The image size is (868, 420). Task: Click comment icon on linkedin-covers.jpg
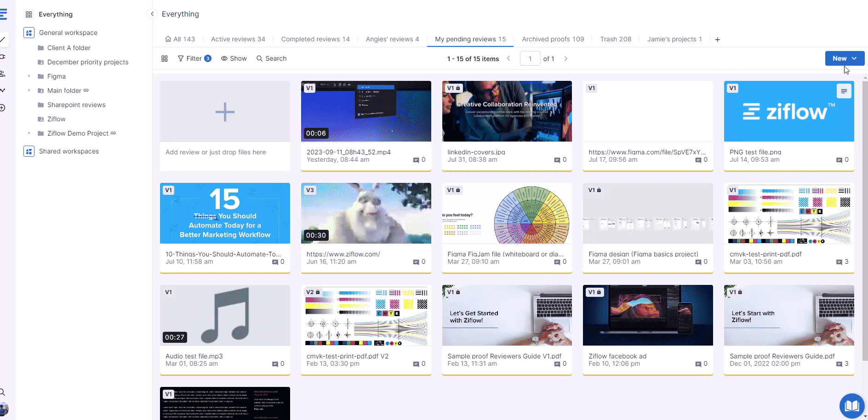point(557,160)
